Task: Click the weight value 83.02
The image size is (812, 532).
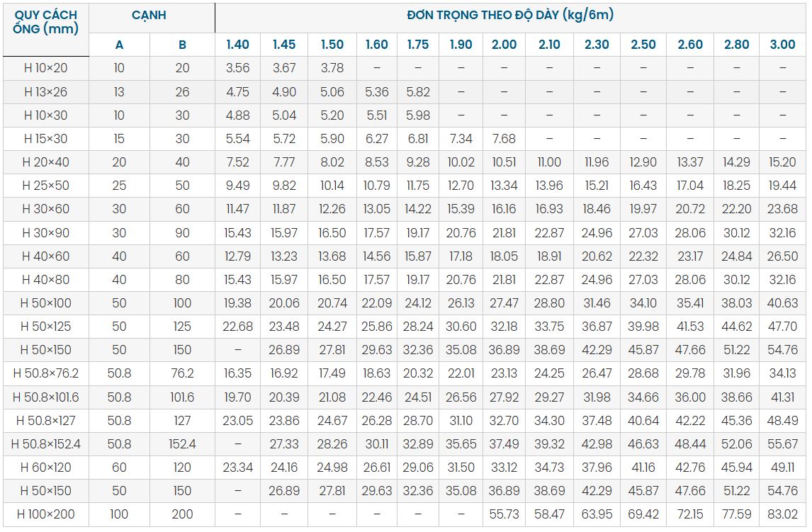Action: tap(782, 514)
